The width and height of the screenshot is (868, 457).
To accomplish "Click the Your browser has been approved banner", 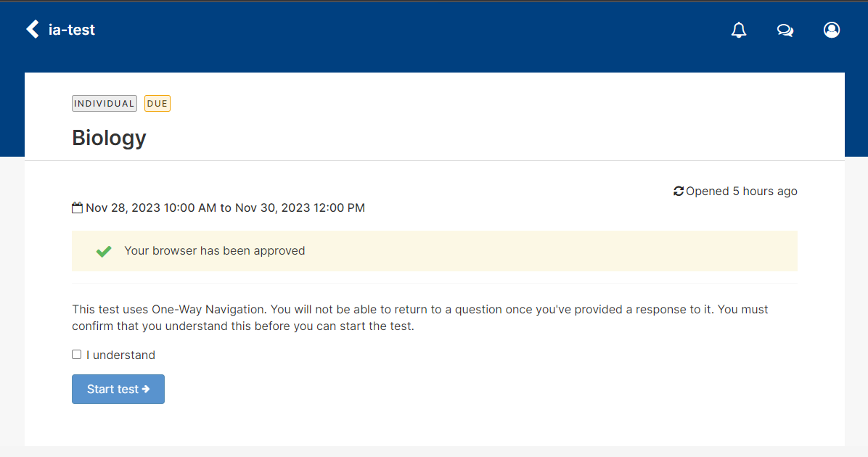I will click(x=435, y=251).
